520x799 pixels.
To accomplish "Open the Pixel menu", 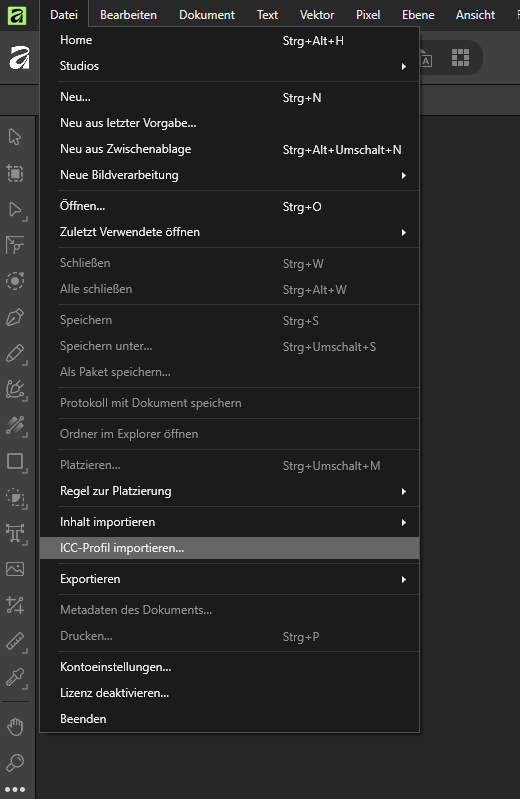I will tap(368, 15).
